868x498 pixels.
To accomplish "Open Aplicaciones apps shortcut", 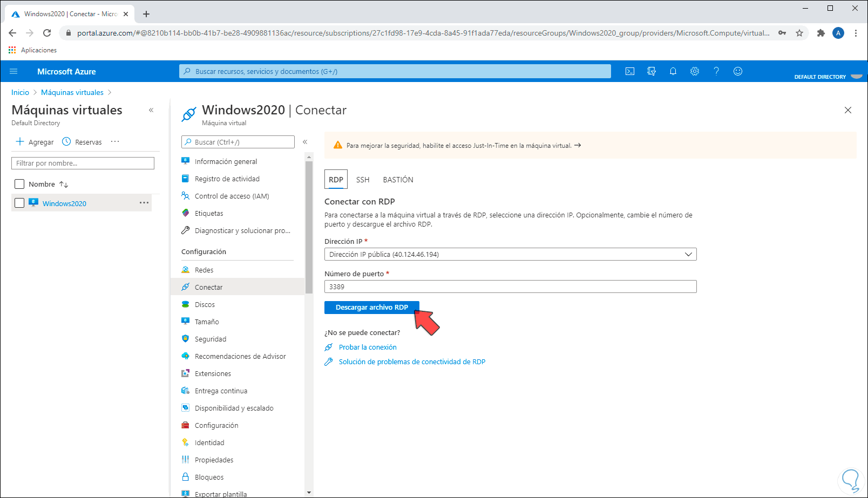I will tap(32, 50).
